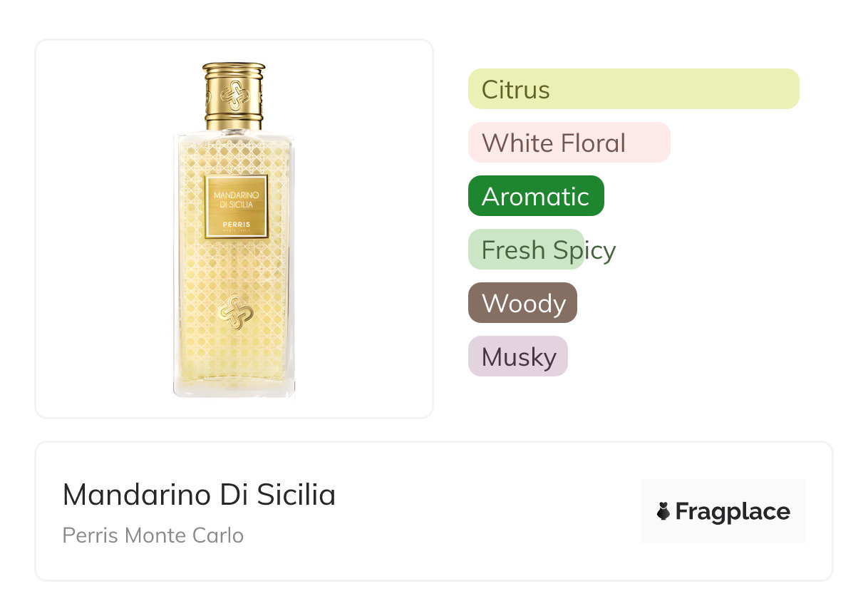
Task: Choose the Aromatic accord bar
Action: (536, 196)
